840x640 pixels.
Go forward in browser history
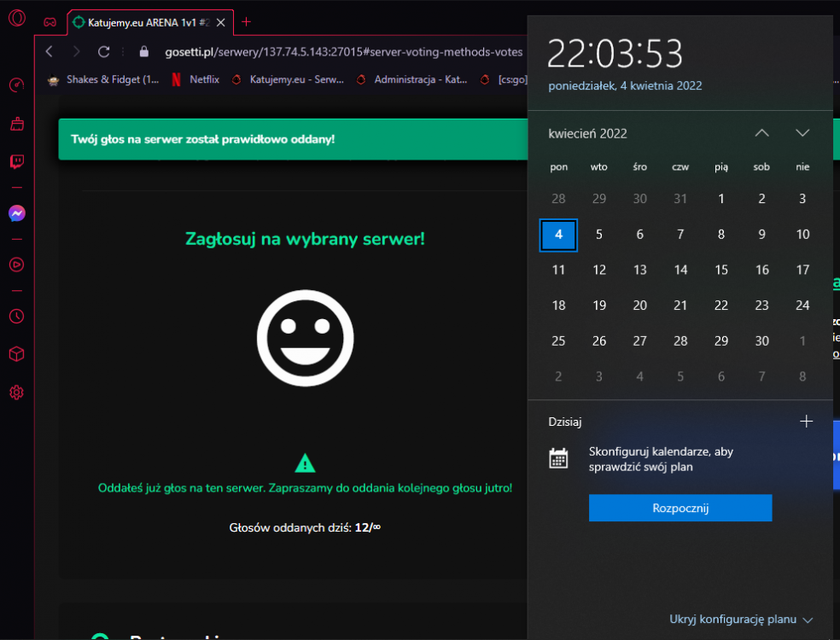(x=76, y=51)
